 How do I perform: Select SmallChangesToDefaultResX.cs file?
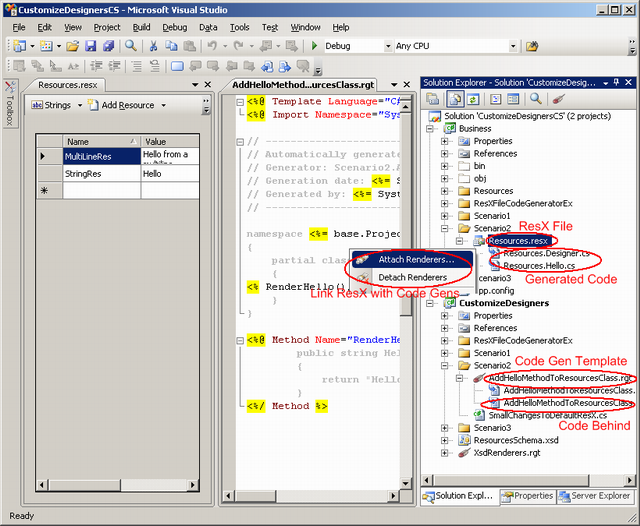pos(548,415)
